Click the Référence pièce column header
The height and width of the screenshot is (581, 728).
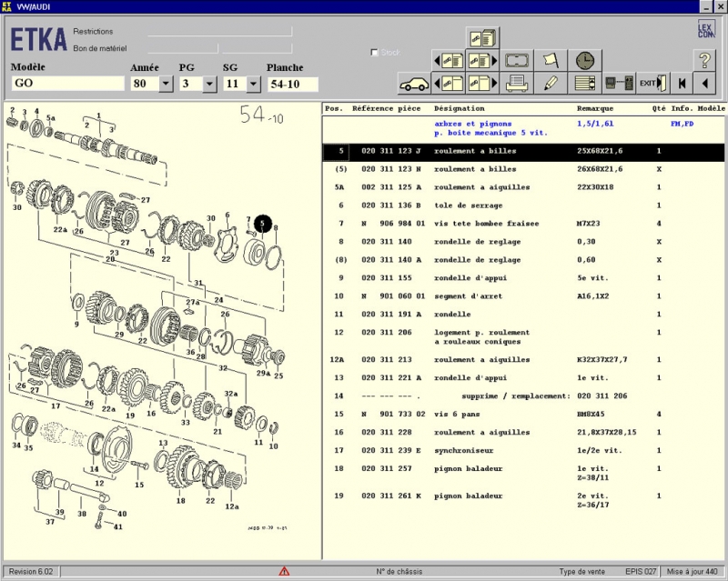coord(387,108)
